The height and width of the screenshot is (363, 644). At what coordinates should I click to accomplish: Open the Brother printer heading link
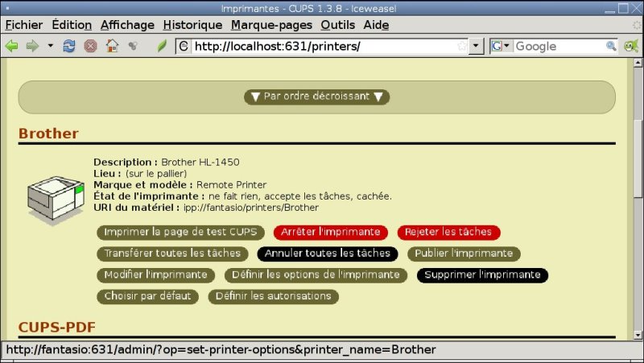[x=48, y=134]
